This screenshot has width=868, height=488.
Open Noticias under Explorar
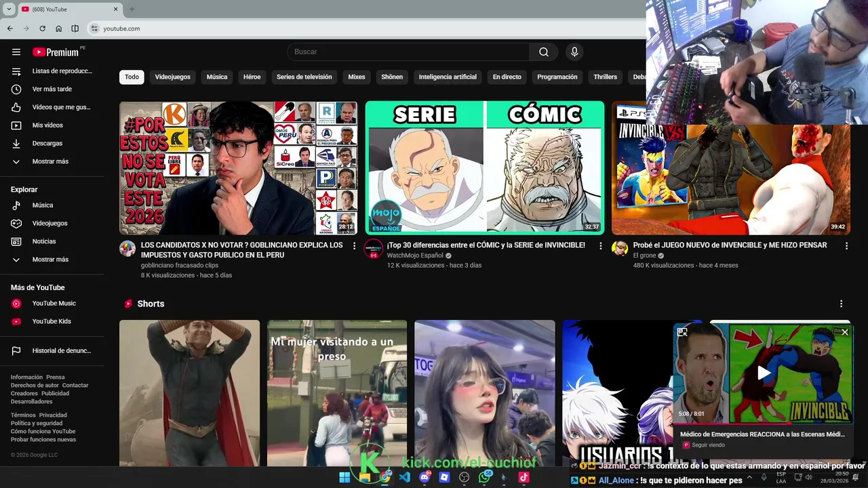(52, 241)
